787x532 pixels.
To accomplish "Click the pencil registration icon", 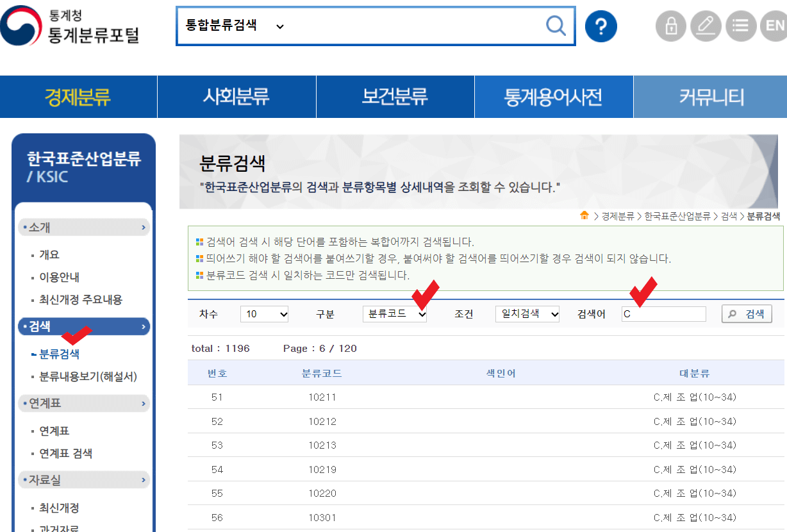I will (706, 26).
